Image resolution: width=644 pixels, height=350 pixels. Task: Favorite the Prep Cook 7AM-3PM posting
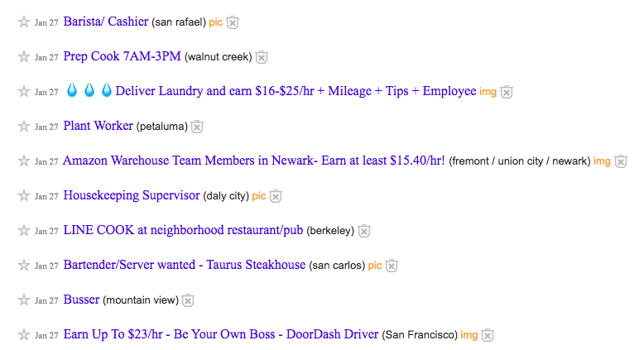click(23, 57)
